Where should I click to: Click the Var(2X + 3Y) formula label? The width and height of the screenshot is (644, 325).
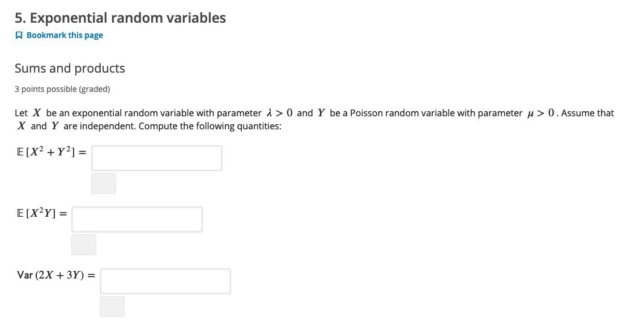tap(56, 275)
